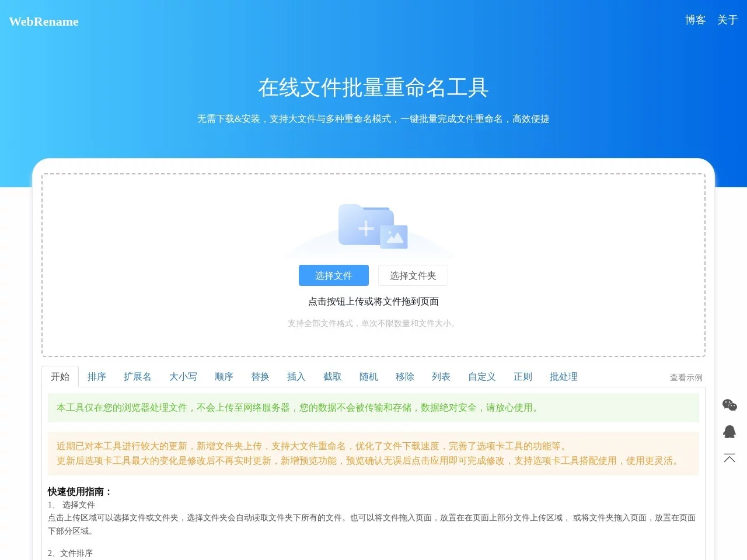The image size is (747, 560).
Task: Select the 替换 tab
Action: [x=260, y=377]
